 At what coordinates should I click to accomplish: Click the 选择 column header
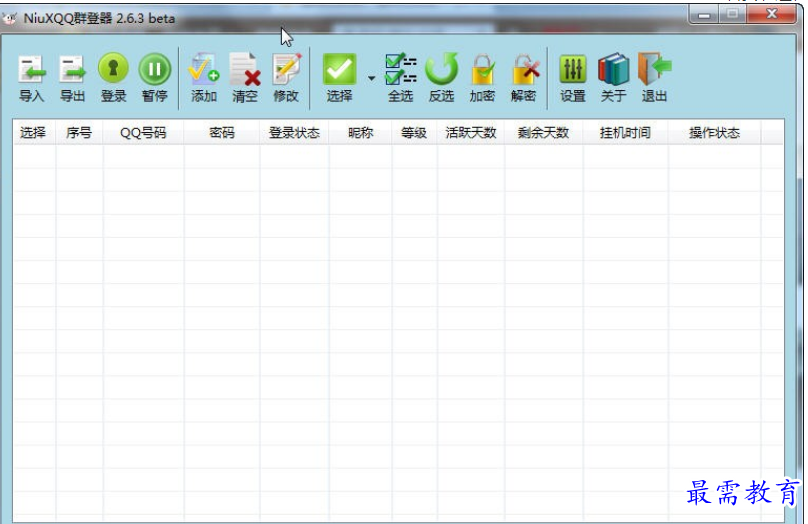coord(34,133)
